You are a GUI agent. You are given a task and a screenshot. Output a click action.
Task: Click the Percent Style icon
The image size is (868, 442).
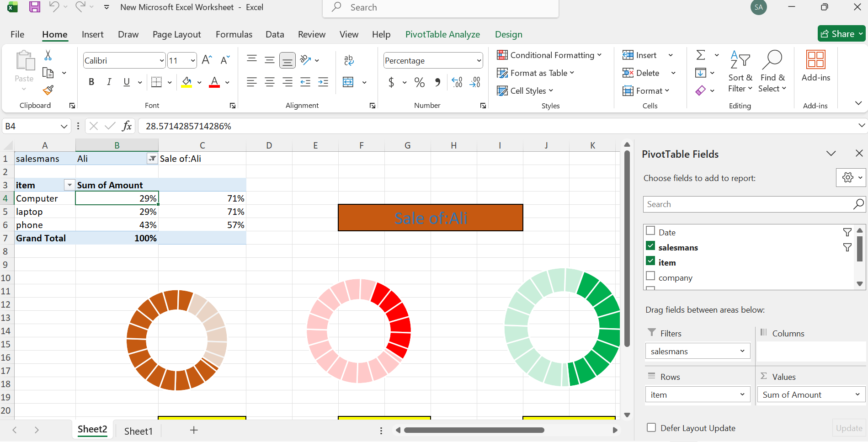[419, 82]
